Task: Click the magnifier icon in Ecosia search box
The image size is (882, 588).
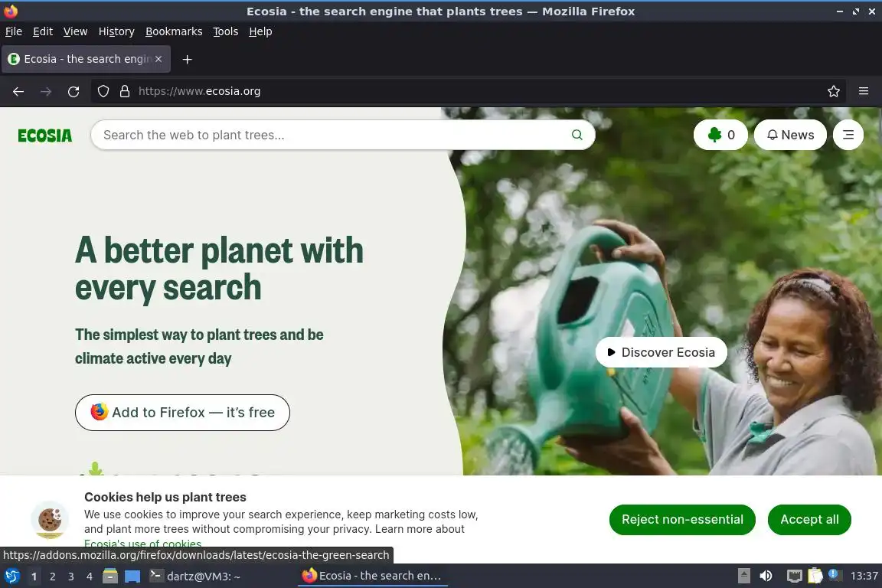Action: [x=577, y=135]
